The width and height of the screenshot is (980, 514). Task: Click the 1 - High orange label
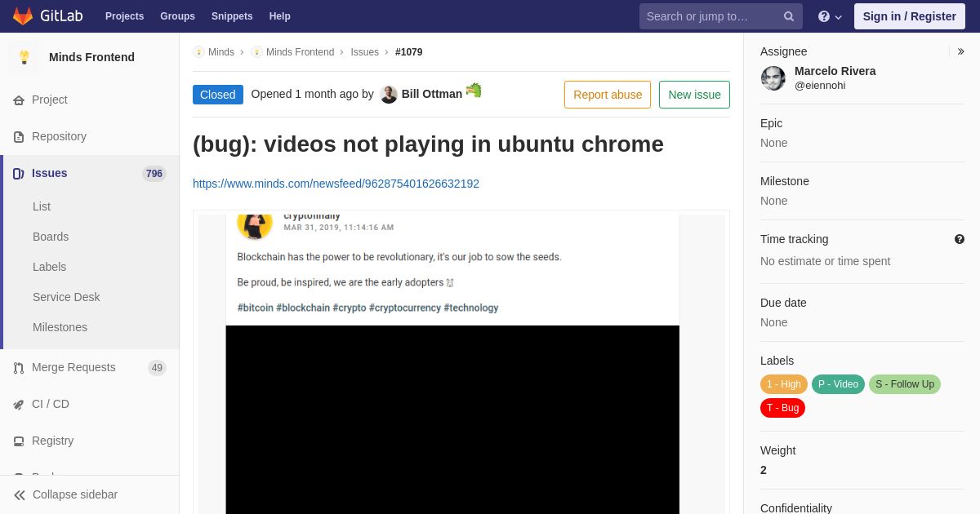pos(784,384)
